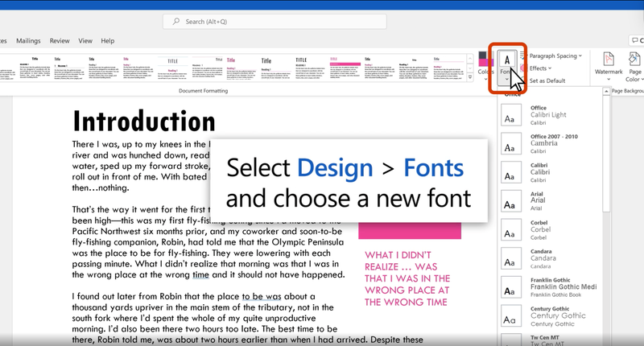Click the words 'Olympic Peninsula' in the document
The width and height of the screenshot is (644, 346).
click(308, 242)
